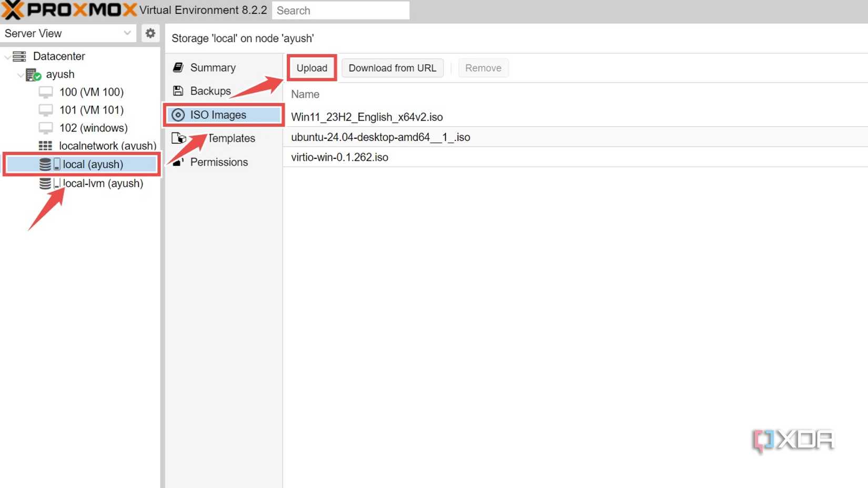Image resolution: width=868 pixels, height=488 pixels.
Task: Click the monitor icon for 102 windows
Action: pos(46,128)
